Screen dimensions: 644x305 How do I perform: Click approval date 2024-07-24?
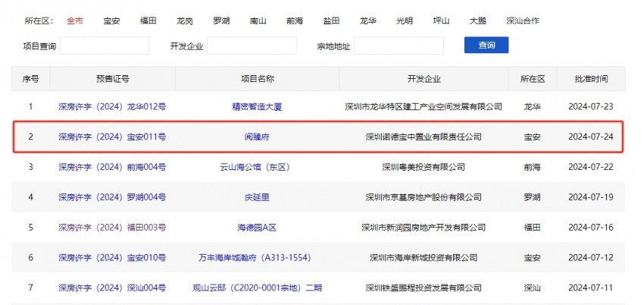tap(591, 137)
